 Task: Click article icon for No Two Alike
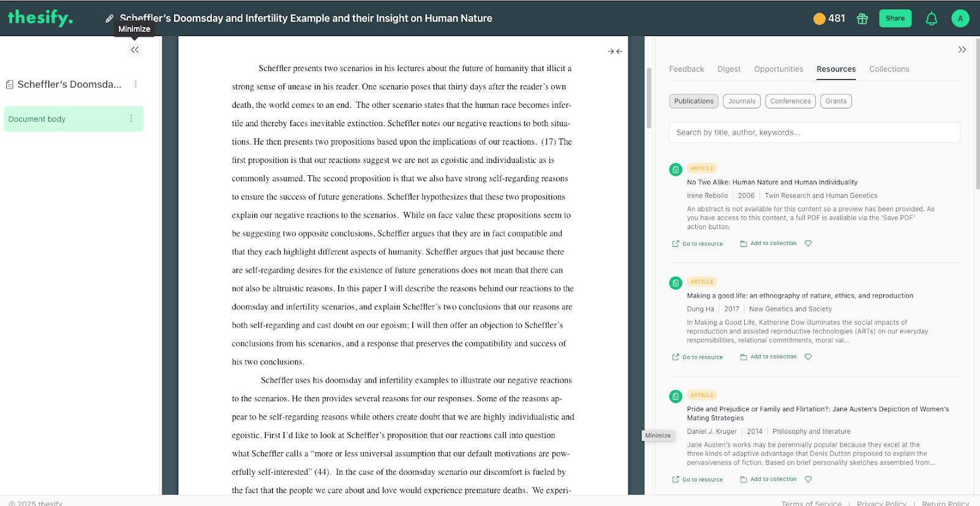tap(676, 170)
